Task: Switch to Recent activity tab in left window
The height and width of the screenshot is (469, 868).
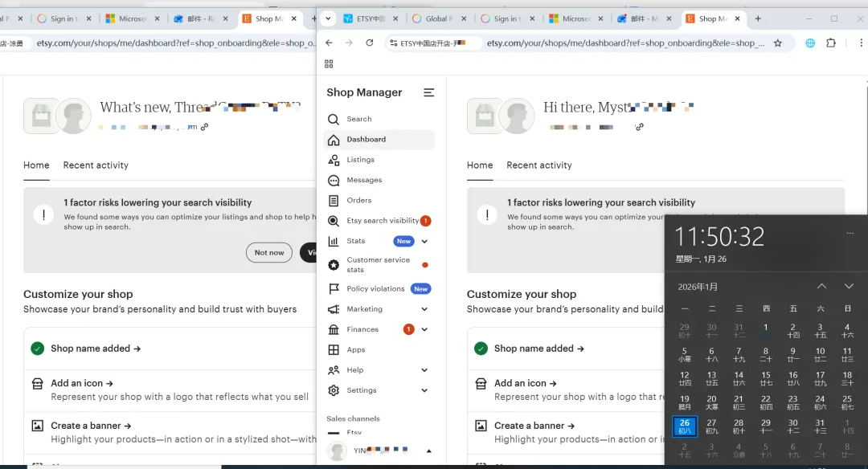Action: pos(96,165)
